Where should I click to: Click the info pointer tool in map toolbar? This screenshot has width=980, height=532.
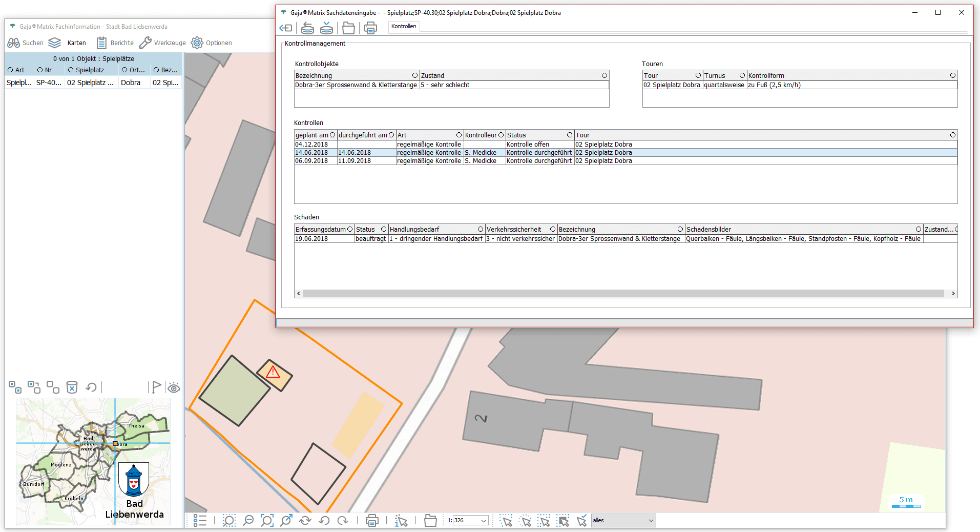[401, 521]
